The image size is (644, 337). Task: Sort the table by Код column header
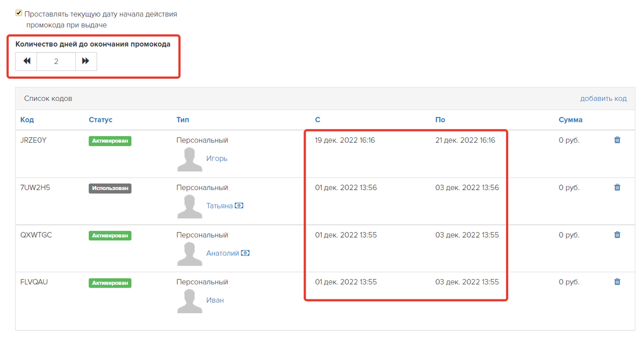(27, 120)
